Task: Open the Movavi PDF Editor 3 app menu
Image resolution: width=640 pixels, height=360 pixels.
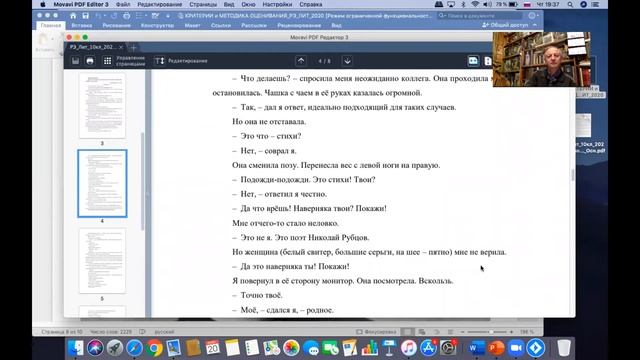Action: pyautogui.click(x=81, y=4)
